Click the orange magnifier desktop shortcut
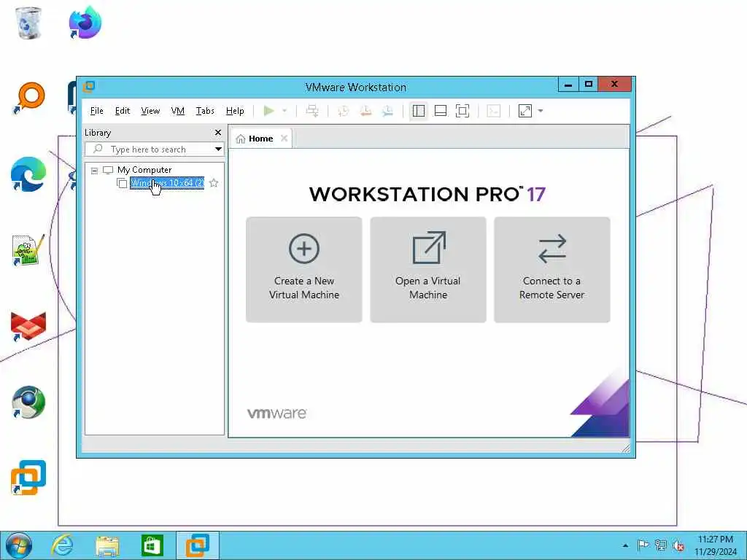The image size is (747, 560). (x=28, y=98)
